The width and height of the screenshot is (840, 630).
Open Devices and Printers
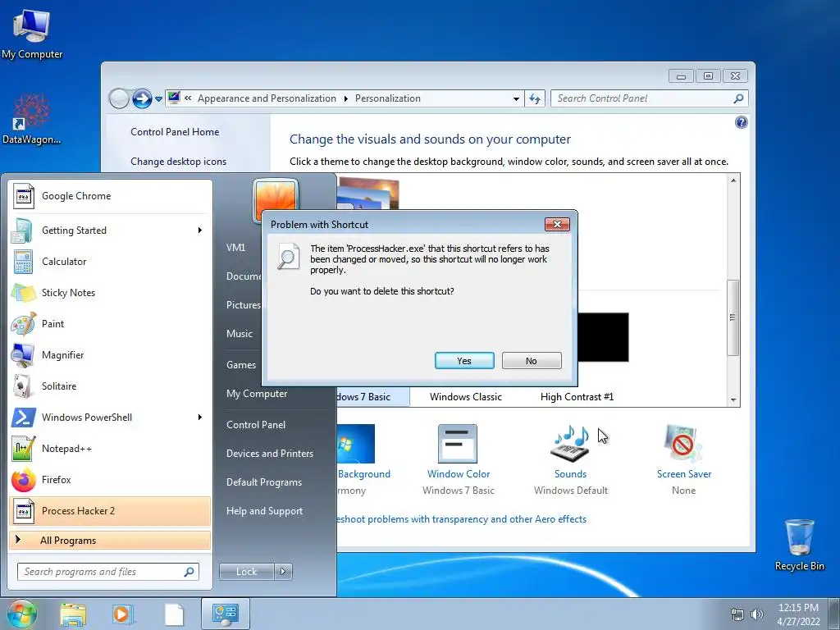point(269,453)
